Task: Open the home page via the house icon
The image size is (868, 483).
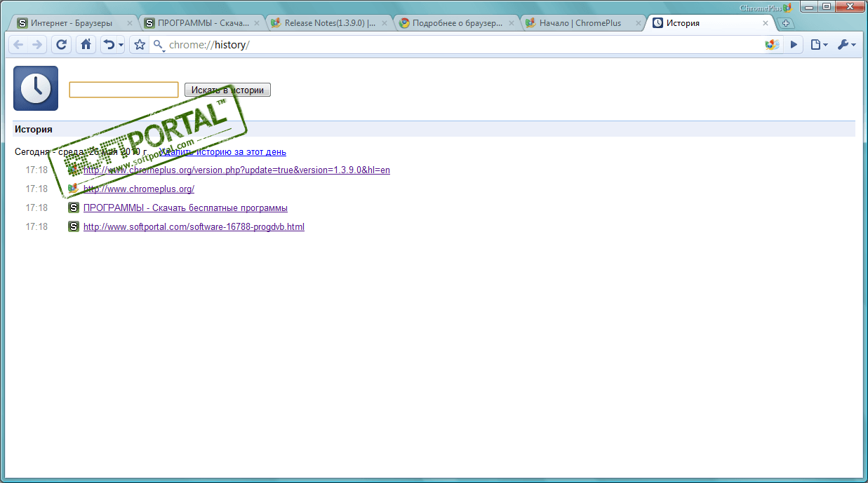Action: point(86,45)
